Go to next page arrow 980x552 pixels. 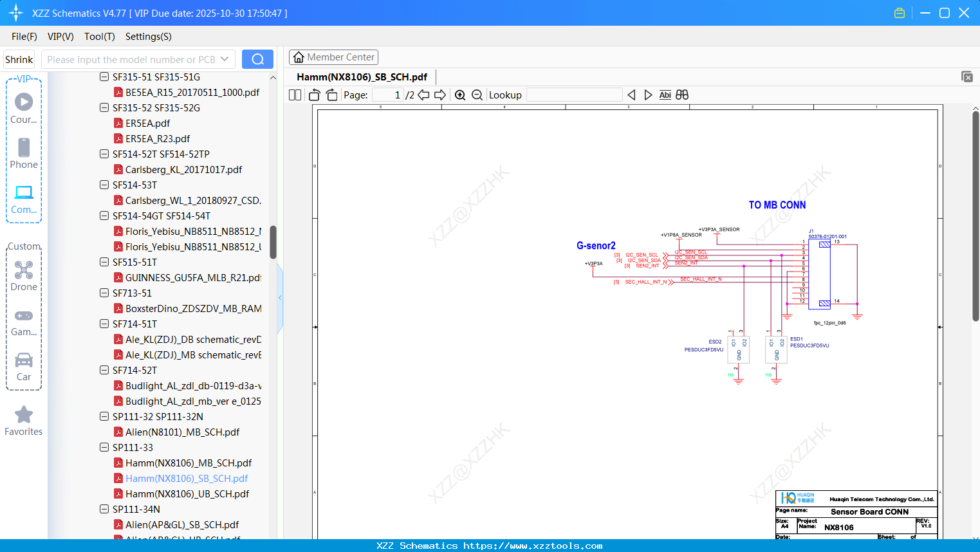(440, 95)
